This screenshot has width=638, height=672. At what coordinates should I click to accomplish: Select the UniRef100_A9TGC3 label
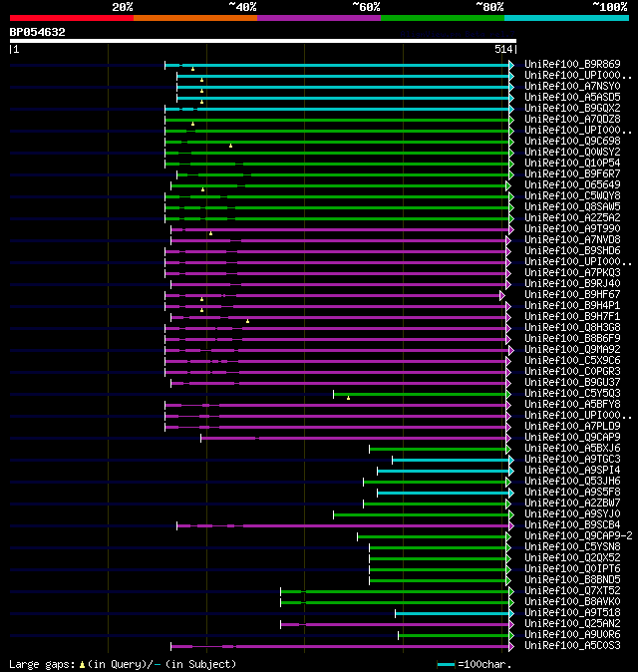(x=572, y=460)
